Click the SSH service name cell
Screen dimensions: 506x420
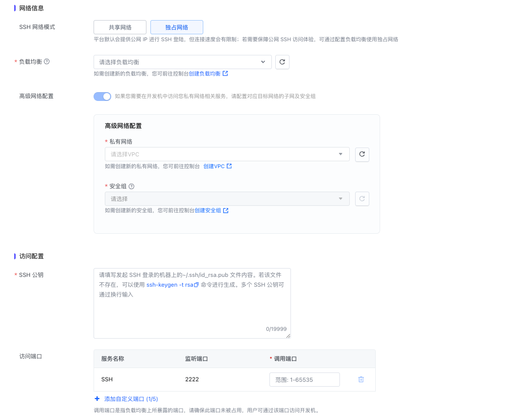107,379
